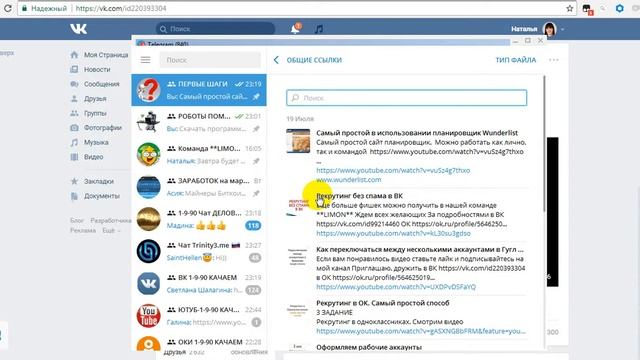Open the VK notifications bell
The image size is (640, 360).
pyautogui.click(x=295, y=29)
